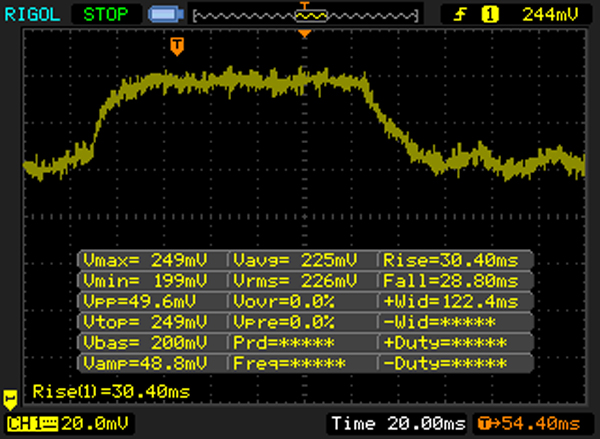The width and height of the screenshot is (600, 439).
Task: Select the Freq=***** measurement
Action: click(289, 363)
